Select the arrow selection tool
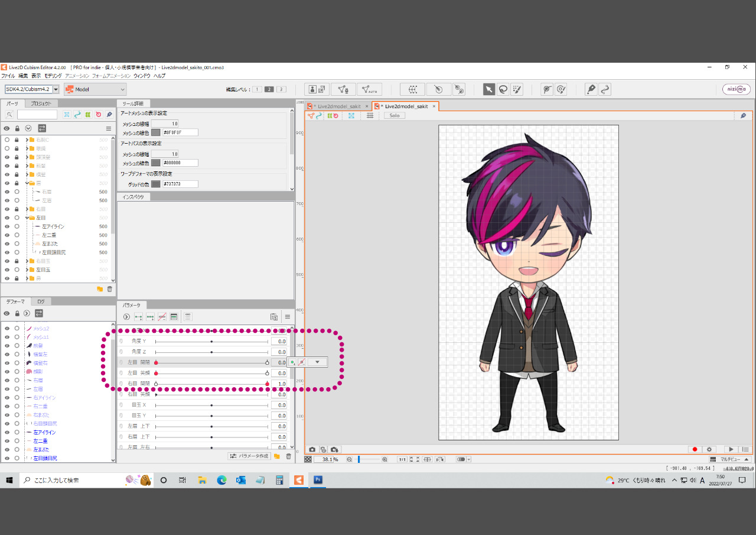 (x=489, y=89)
